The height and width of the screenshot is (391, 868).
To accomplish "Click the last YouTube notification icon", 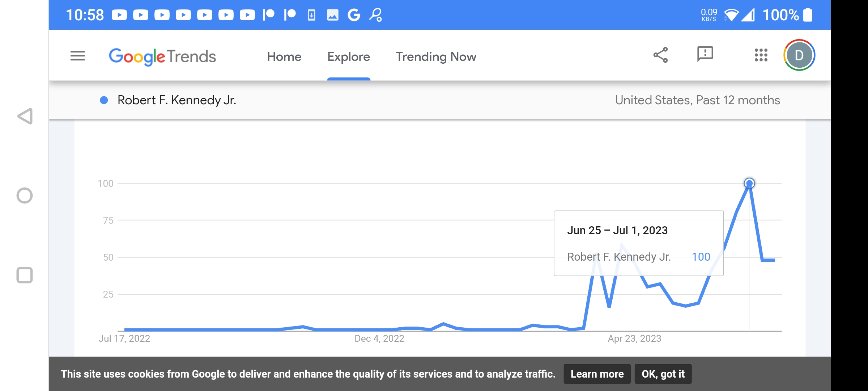I will tap(247, 15).
